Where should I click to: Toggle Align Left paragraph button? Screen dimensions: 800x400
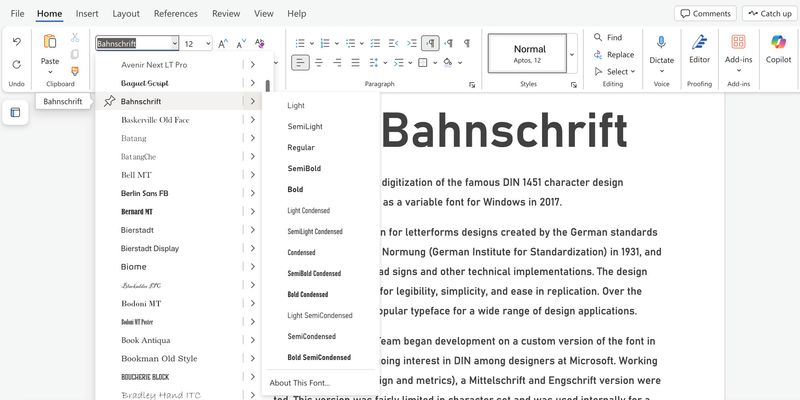pyautogui.click(x=301, y=62)
